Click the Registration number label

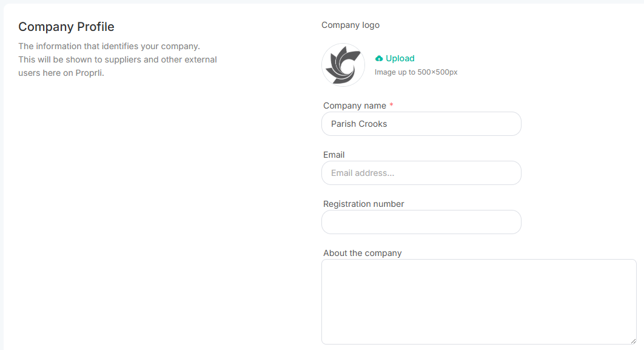363,204
